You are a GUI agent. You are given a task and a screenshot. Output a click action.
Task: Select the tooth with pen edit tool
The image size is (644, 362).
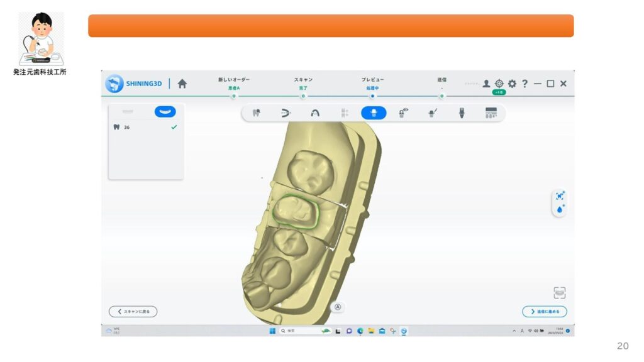point(433,113)
